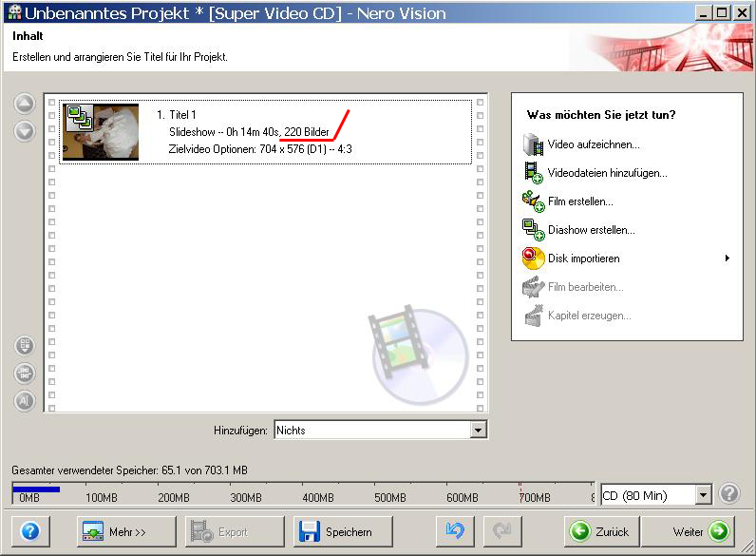The width and height of the screenshot is (756, 556).
Task: Click the disabled Export button
Action: (x=235, y=531)
